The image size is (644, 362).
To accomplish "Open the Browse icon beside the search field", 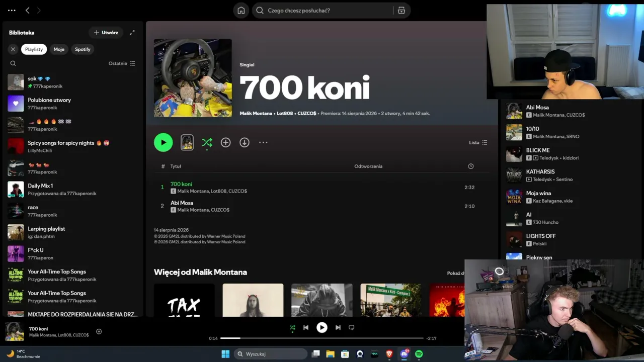I will (401, 11).
